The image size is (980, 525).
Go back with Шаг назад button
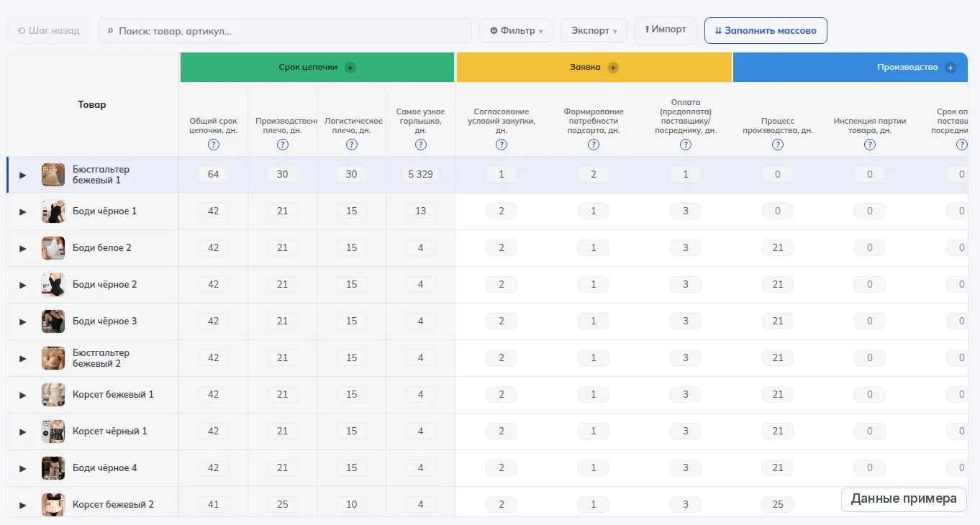(x=49, y=31)
